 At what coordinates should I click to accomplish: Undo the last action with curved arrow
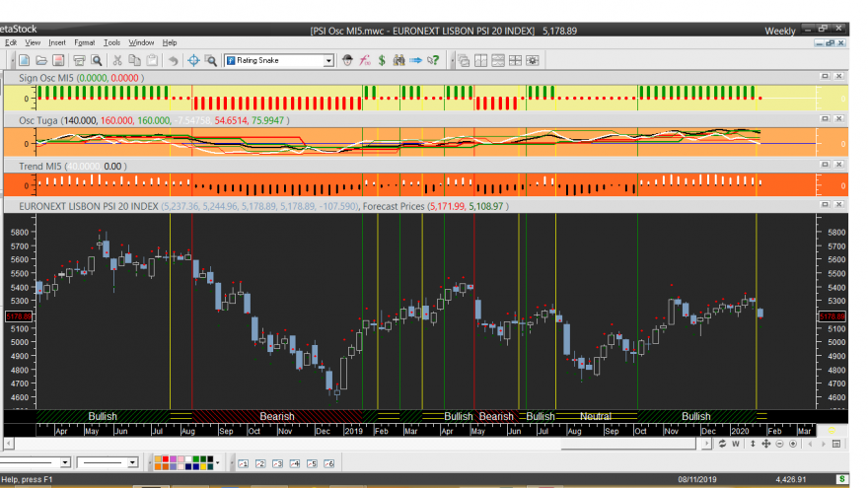click(173, 60)
